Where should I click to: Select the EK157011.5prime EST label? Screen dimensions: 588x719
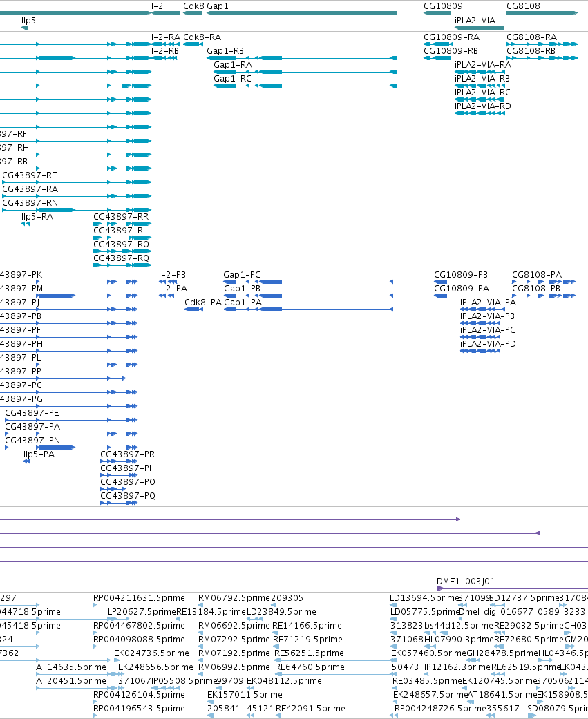pyautogui.click(x=245, y=694)
